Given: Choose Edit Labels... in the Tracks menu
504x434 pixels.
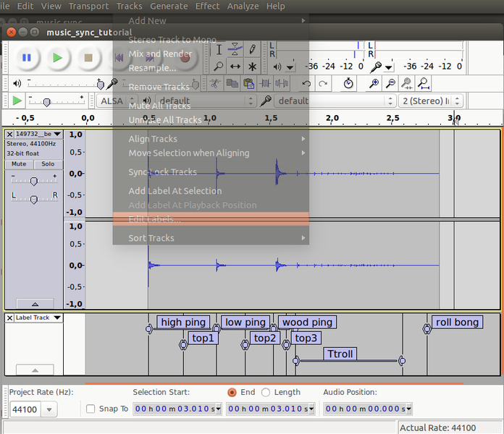Looking at the screenshot, I should point(211,219).
